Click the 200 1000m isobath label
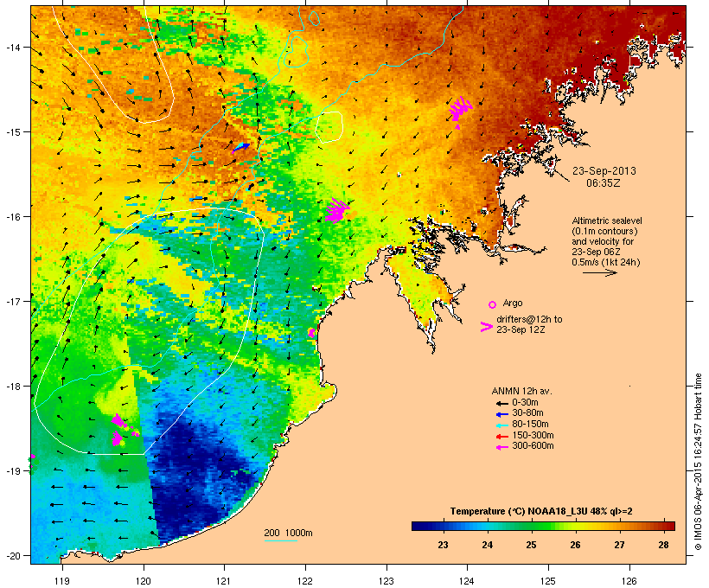The image size is (709, 588). tap(288, 533)
